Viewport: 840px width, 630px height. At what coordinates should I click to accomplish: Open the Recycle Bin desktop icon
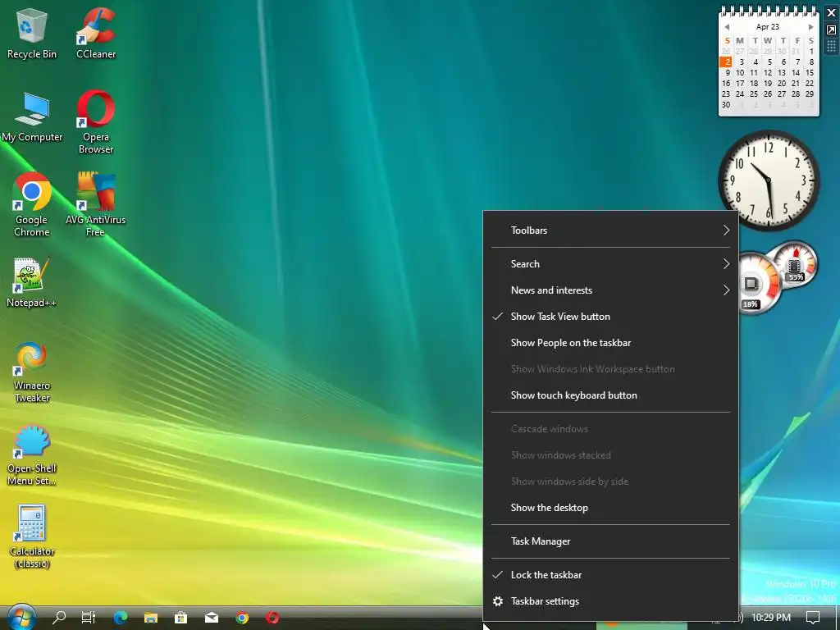coord(32,33)
